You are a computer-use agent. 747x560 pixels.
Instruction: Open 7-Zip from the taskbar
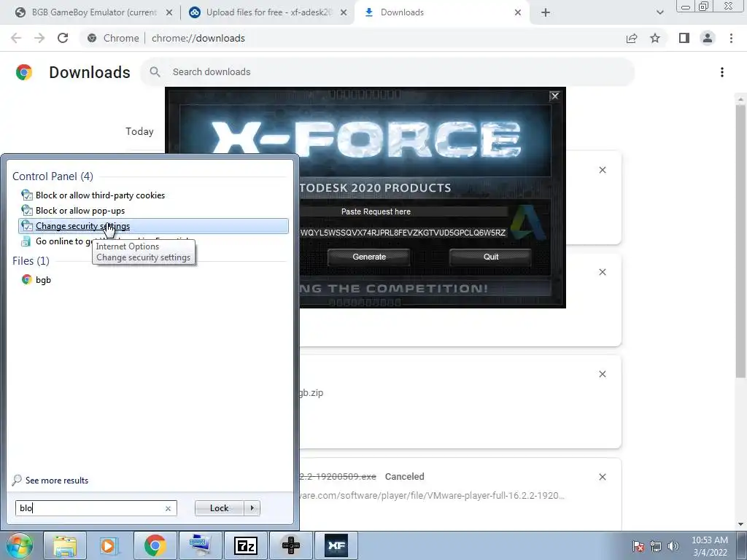coord(245,545)
